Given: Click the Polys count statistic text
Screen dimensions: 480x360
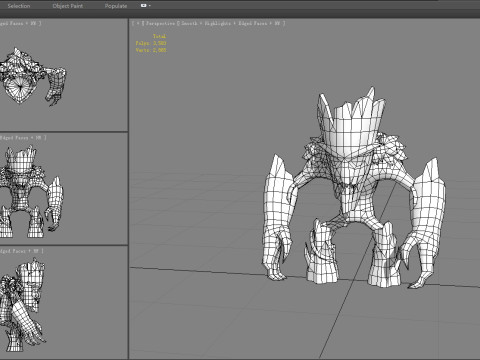Looking at the screenshot, I should [x=151, y=43].
